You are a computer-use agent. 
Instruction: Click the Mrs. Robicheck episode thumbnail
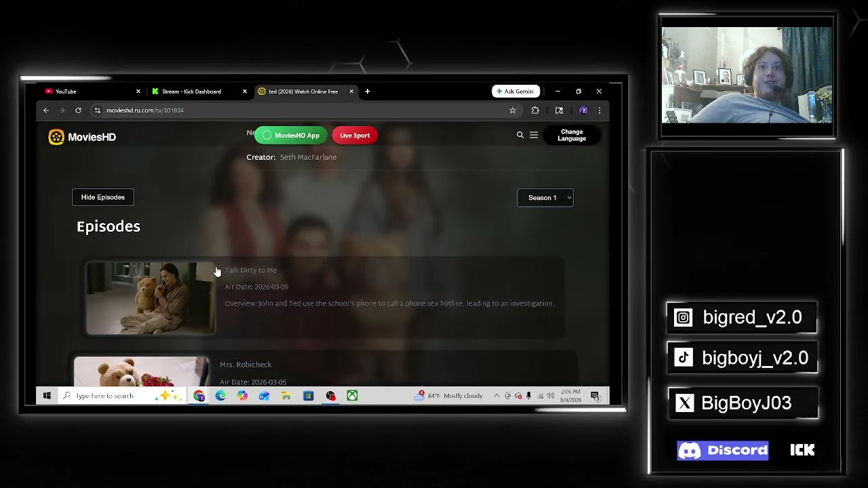point(141,371)
